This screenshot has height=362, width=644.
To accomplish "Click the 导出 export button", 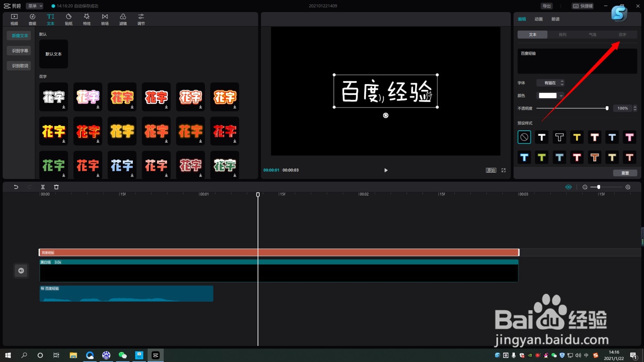I will [547, 6].
